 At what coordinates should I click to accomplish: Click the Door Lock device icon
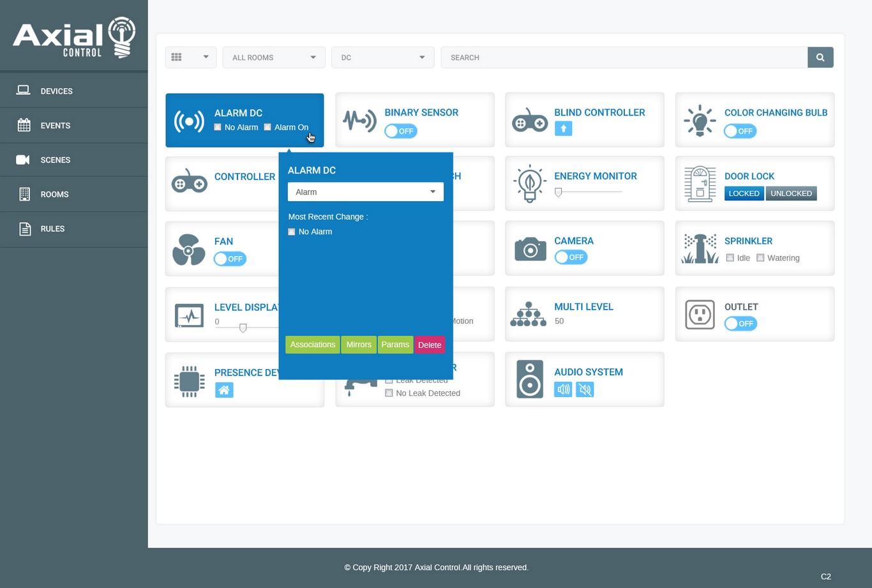[x=700, y=185]
